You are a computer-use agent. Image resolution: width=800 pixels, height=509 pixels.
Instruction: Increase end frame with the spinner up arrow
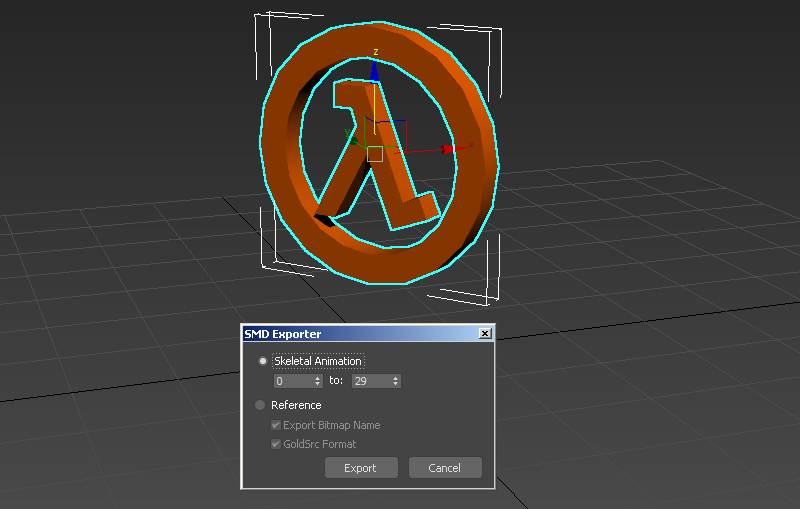[x=396, y=378]
